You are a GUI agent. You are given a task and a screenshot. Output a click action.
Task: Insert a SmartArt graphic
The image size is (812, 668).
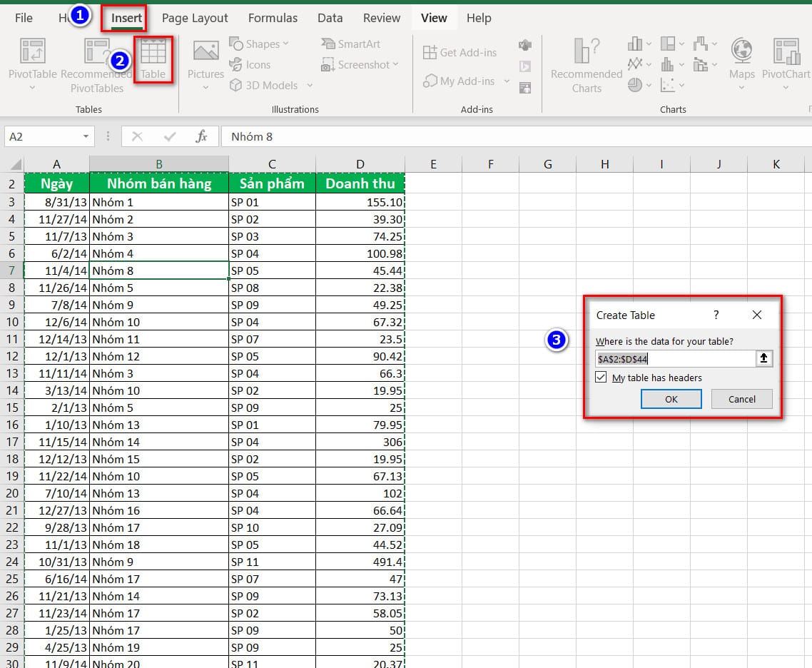click(351, 44)
